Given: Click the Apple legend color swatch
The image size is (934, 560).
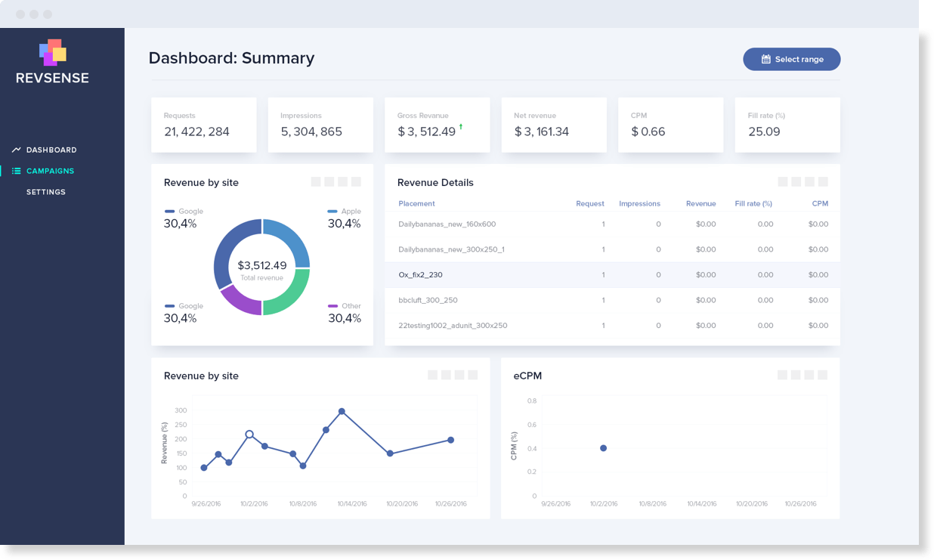Looking at the screenshot, I should (332, 212).
